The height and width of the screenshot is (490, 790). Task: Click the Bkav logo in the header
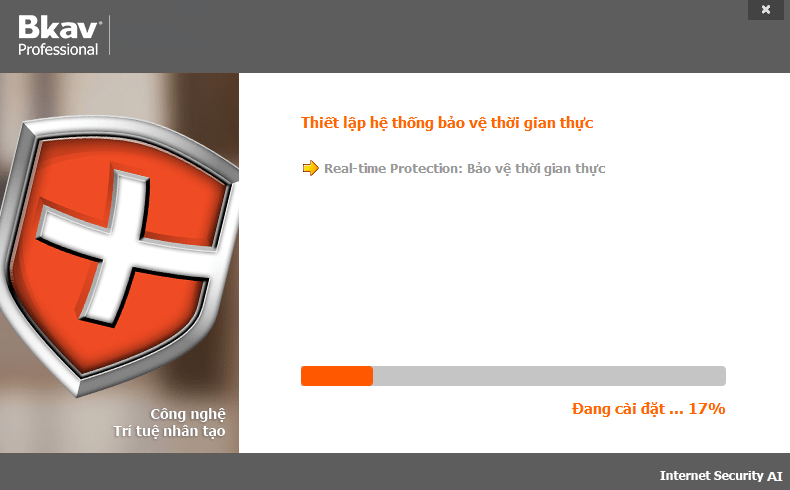tap(60, 27)
